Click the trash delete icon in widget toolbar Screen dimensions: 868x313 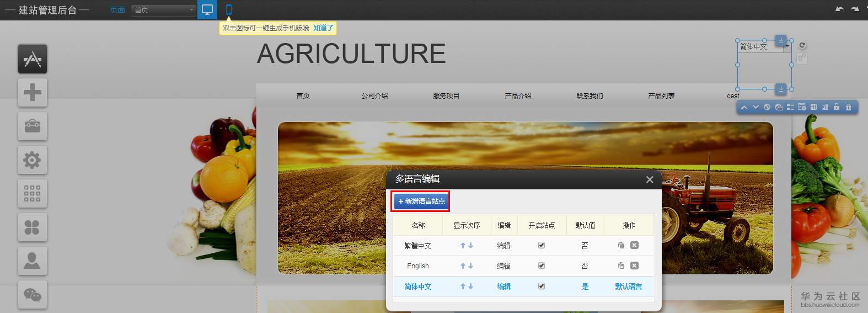coord(848,107)
